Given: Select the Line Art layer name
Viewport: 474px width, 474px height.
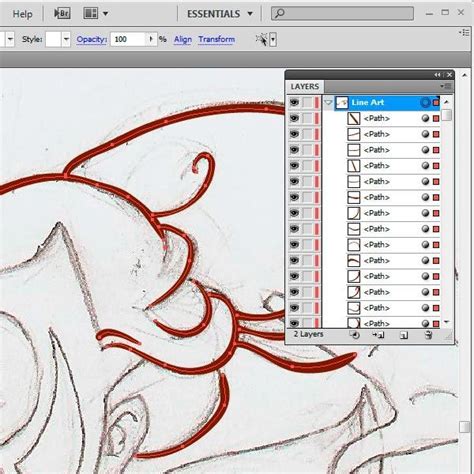Looking at the screenshot, I should (x=367, y=102).
